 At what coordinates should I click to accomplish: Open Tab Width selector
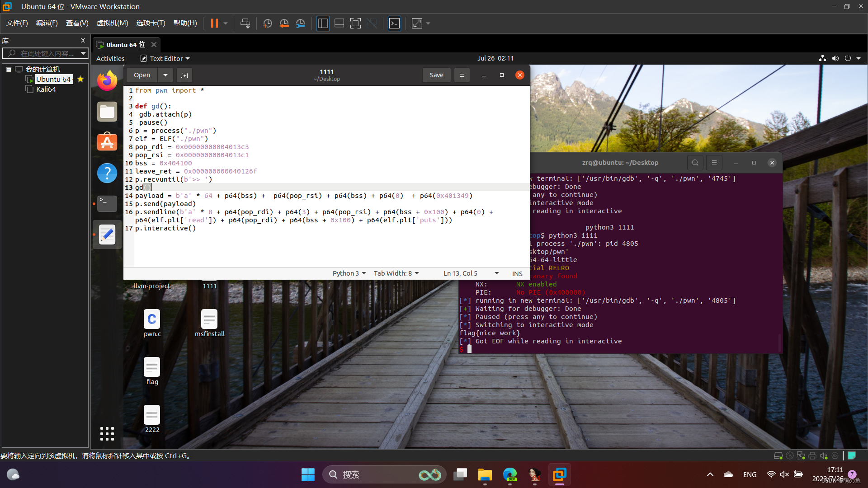click(396, 273)
